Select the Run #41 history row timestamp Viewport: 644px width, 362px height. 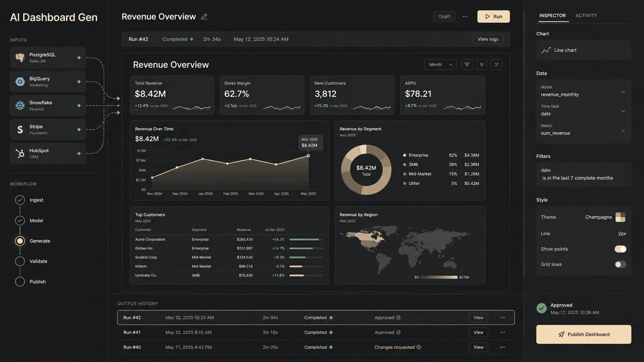[188, 333]
